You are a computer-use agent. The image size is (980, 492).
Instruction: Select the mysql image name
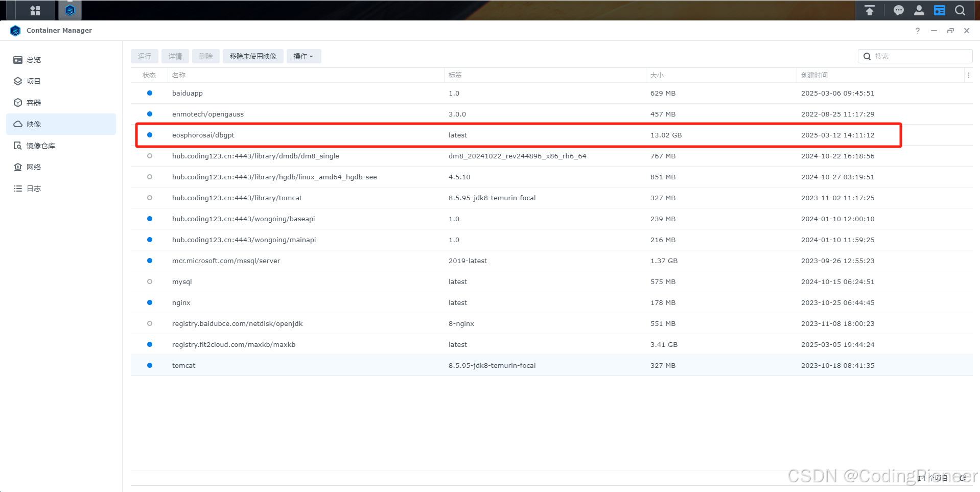coord(182,282)
